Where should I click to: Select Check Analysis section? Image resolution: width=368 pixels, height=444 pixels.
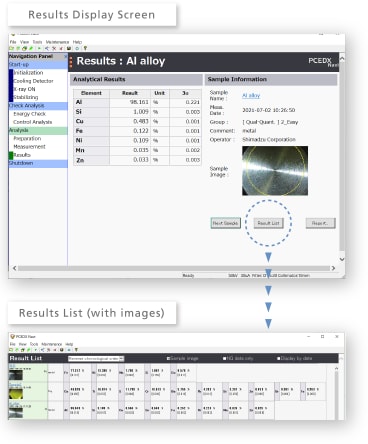38,106
